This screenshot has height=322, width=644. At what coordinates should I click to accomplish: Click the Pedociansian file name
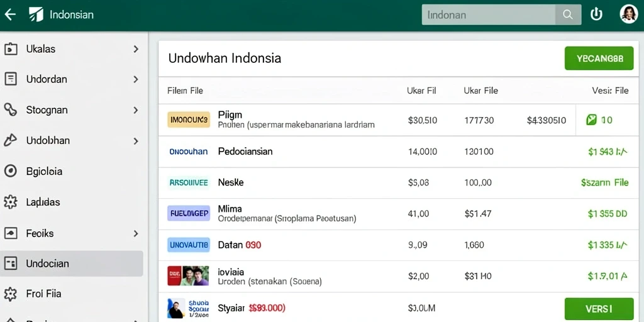point(245,152)
